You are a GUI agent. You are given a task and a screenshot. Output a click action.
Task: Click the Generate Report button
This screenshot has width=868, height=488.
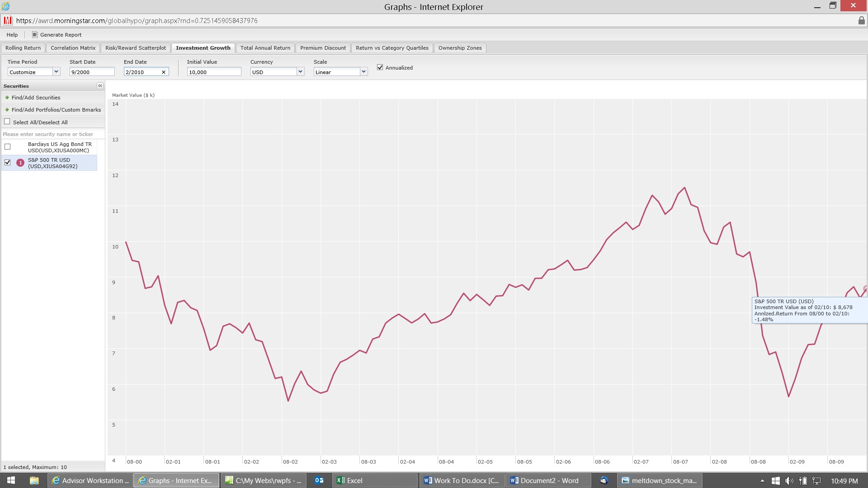57,35
